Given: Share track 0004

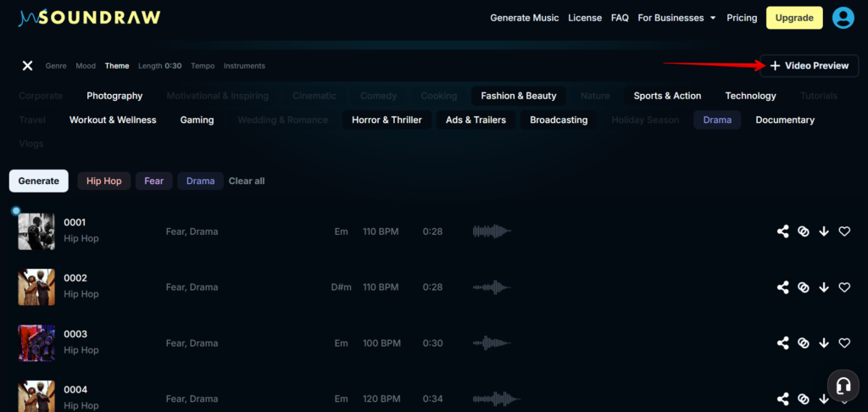Looking at the screenshot, I should [x=782, y=398].
